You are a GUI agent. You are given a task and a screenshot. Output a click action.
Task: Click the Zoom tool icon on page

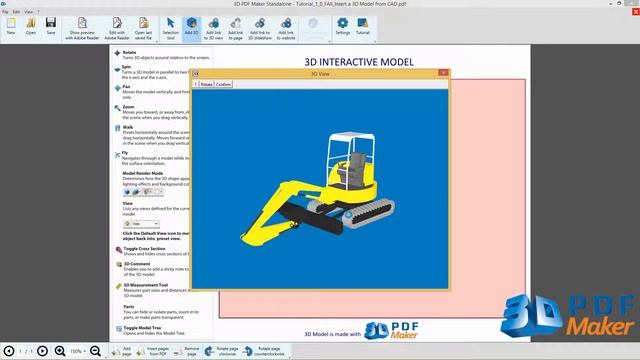coord(118,108)
